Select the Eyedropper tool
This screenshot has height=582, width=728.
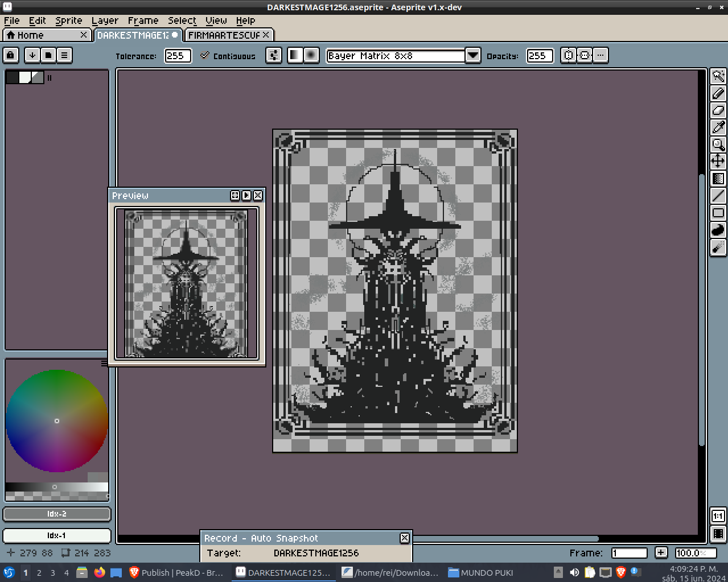coord(718,127)
